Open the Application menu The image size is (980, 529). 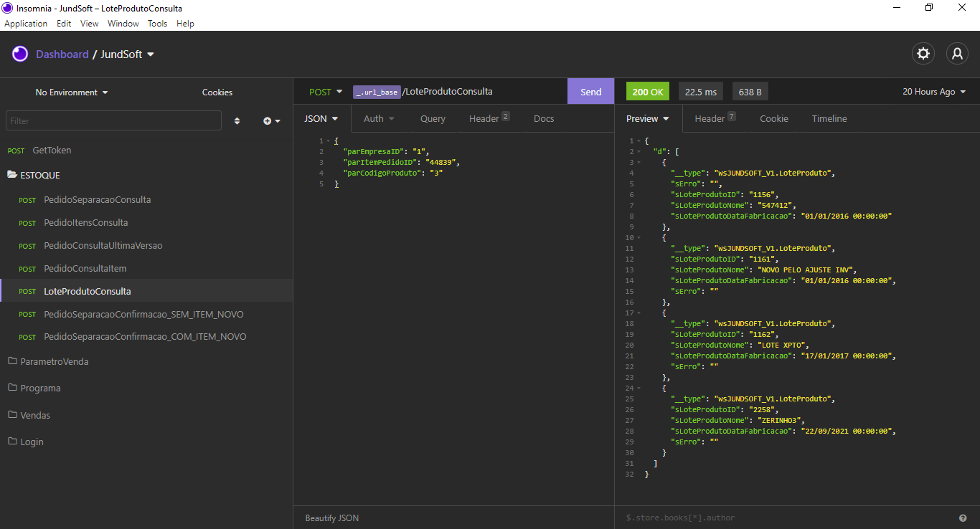coord(26,24)
